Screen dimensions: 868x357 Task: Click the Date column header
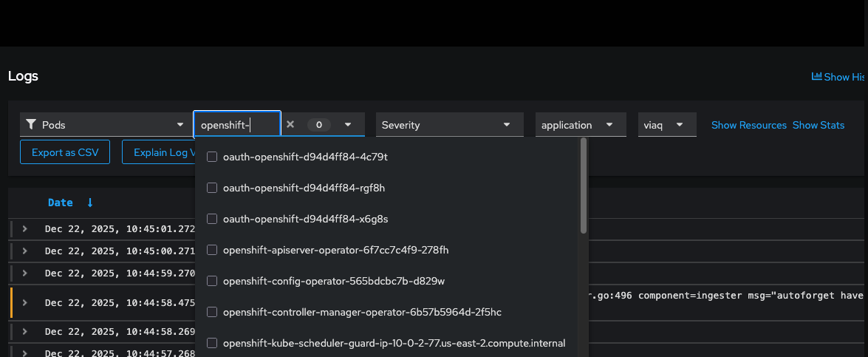61,203
